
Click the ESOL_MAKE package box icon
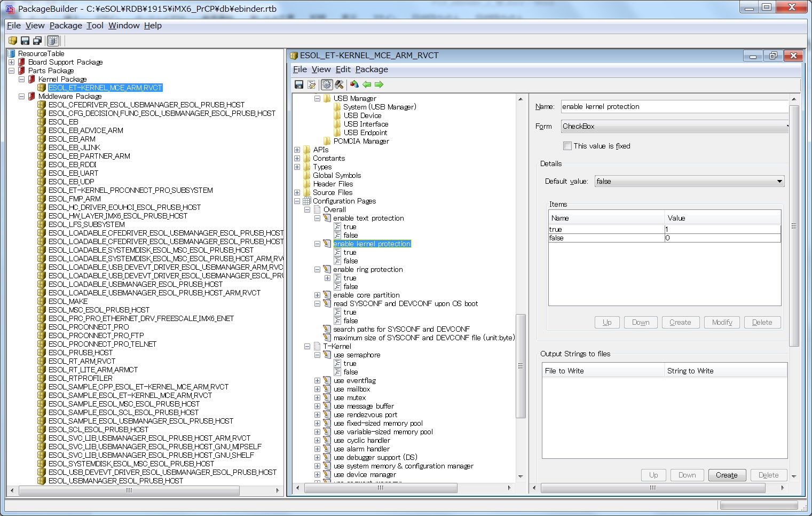(x=42, y=301)
